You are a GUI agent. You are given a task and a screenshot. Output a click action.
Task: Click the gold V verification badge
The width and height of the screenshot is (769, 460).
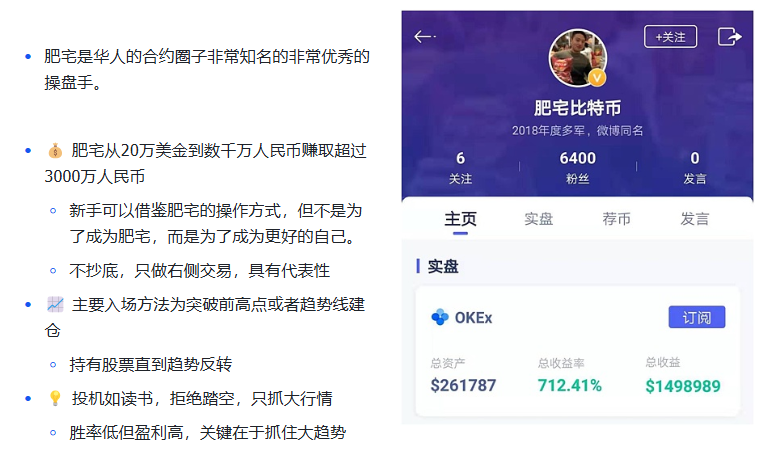[597, 77]
